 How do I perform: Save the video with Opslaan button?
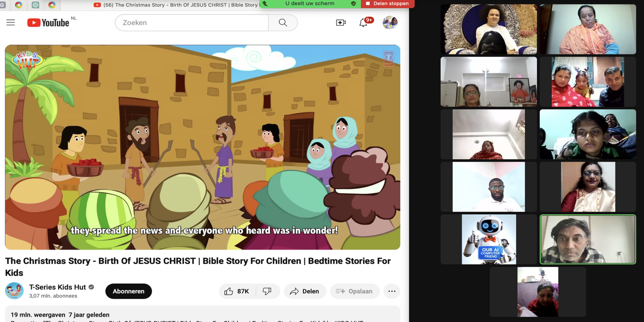point(355,291)
